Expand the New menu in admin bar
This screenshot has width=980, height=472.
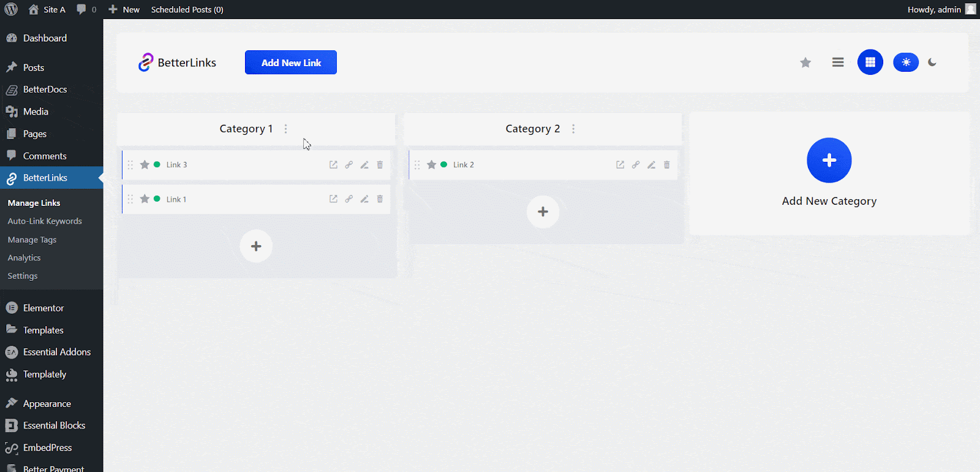coord(124,10)
